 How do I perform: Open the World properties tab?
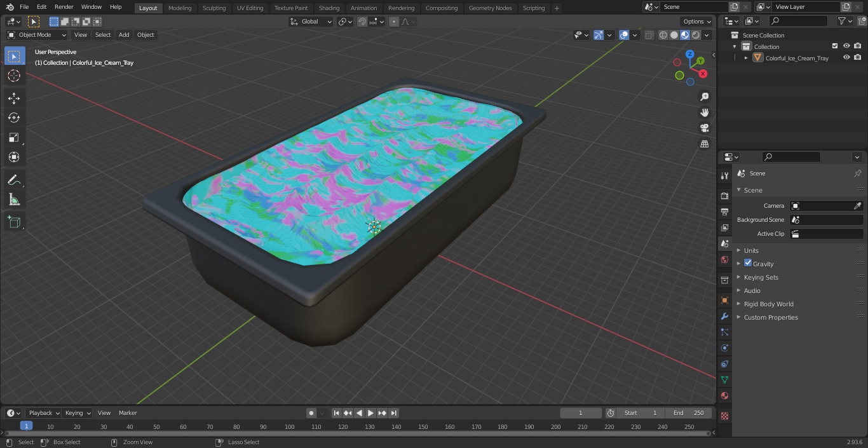click(x=724, y=259)
